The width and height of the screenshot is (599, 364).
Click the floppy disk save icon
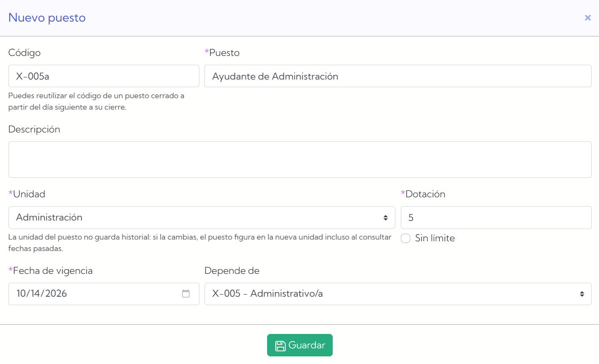[280, 346]
